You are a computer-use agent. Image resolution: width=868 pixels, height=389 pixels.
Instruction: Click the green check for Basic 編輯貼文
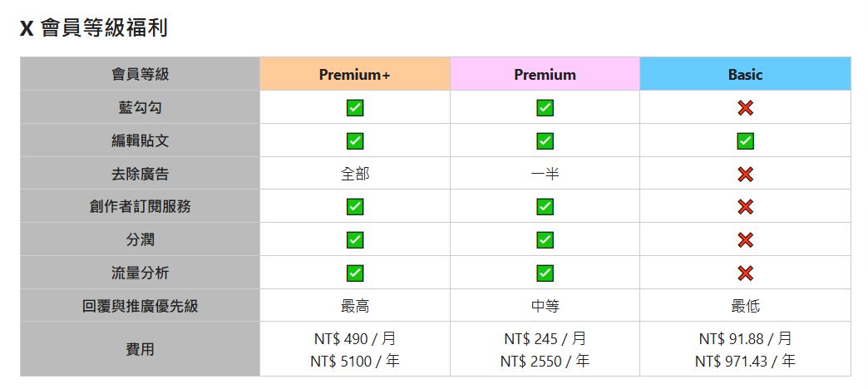(x=745, y=141)
